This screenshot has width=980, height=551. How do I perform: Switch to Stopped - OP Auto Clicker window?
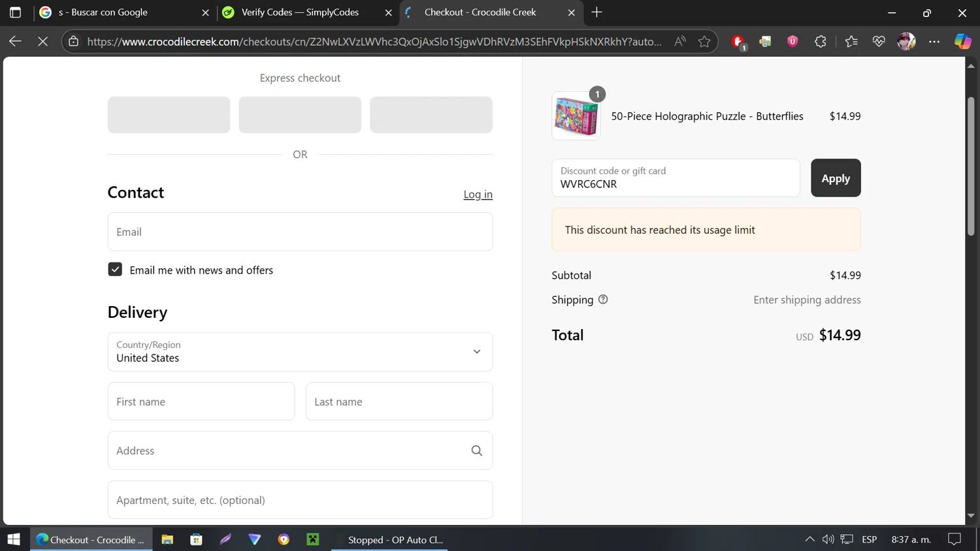point(389,539)
